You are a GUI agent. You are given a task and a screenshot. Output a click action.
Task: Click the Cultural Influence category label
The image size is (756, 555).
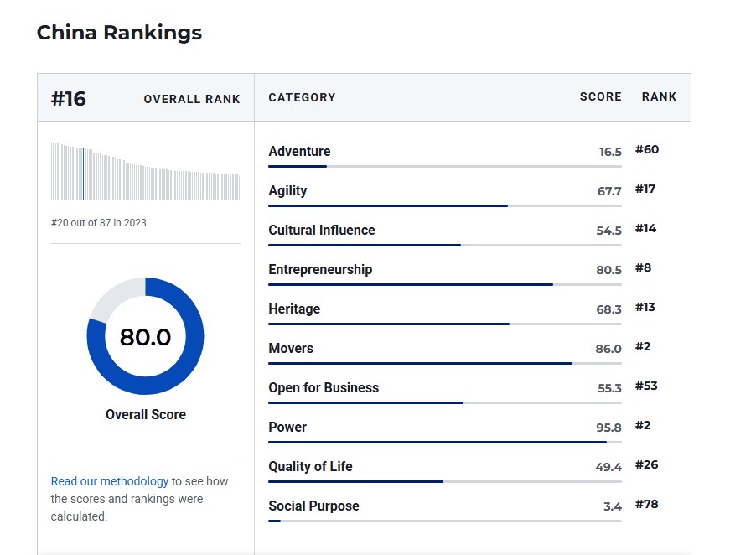click(321, 231)
